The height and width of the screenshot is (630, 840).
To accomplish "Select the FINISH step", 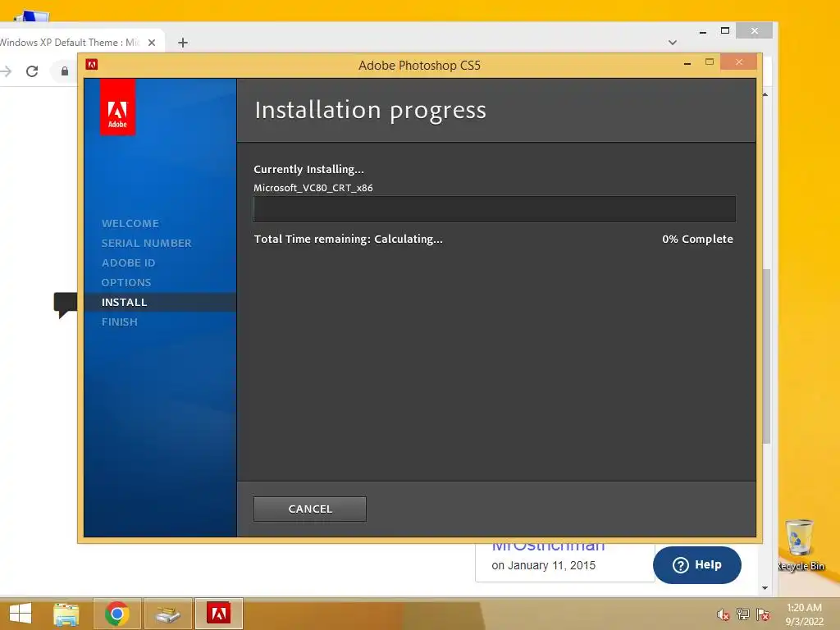I will (x=120, y=322).
